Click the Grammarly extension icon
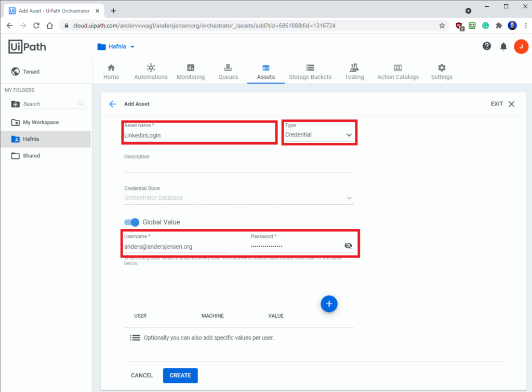 point(486,25)
